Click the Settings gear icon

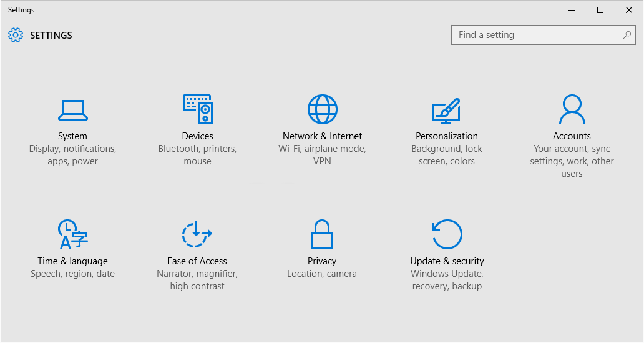16,36
